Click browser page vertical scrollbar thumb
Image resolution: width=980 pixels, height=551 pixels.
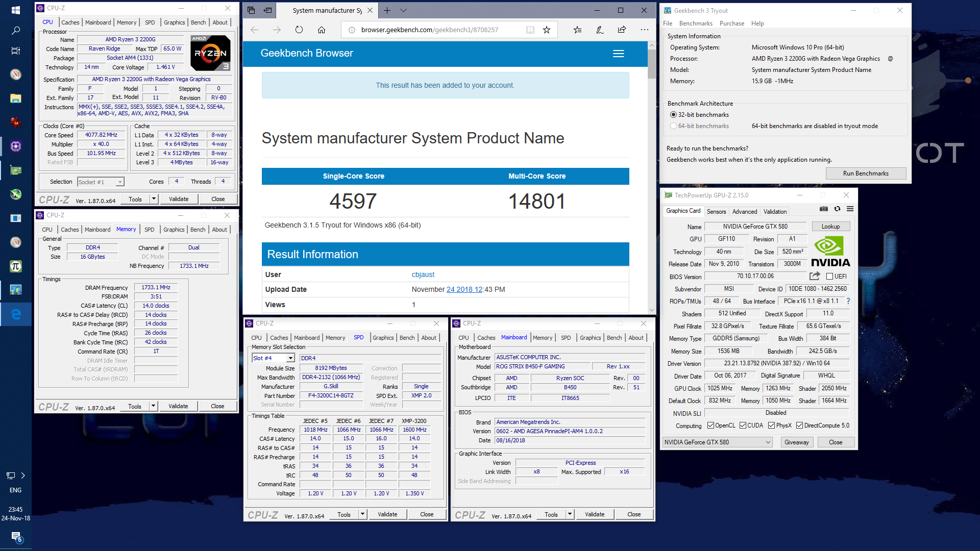pos(652,64)
